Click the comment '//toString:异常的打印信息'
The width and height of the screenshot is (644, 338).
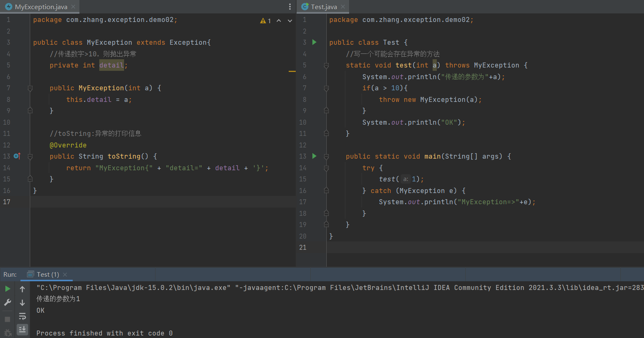click(96, 133)
